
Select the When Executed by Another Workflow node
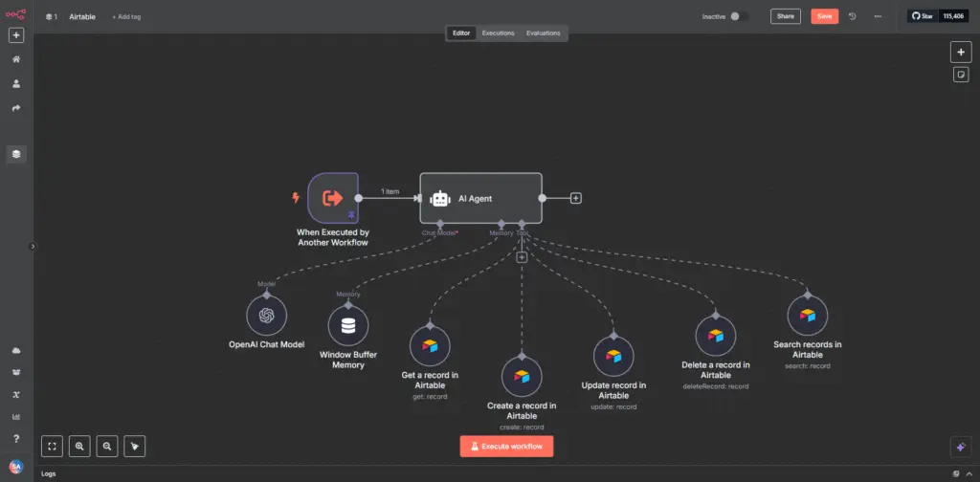333,198
